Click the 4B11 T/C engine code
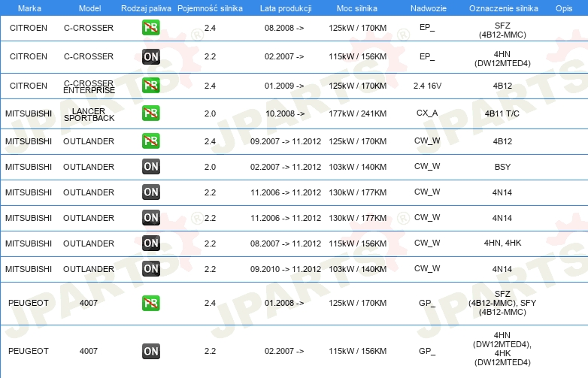Viewport: 588px width, 378px height. pos(502,113)
